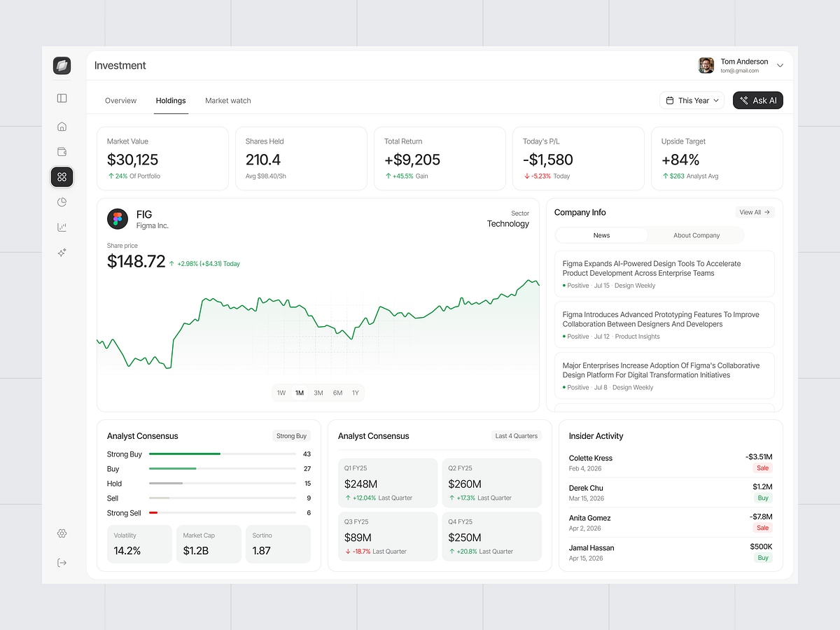Select Jamal Hassan insider activity row
Viewport: 840px width, 630px height.
pos(671,553)
